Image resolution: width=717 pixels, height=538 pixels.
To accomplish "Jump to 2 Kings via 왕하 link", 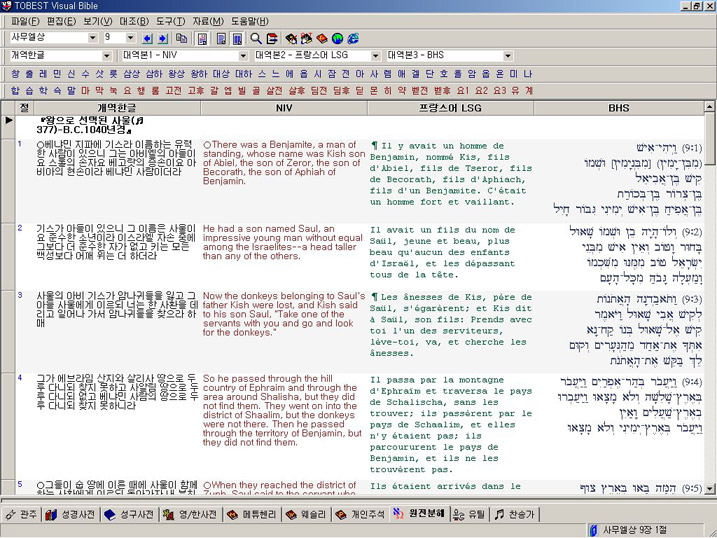I will [x=199, y=74].
